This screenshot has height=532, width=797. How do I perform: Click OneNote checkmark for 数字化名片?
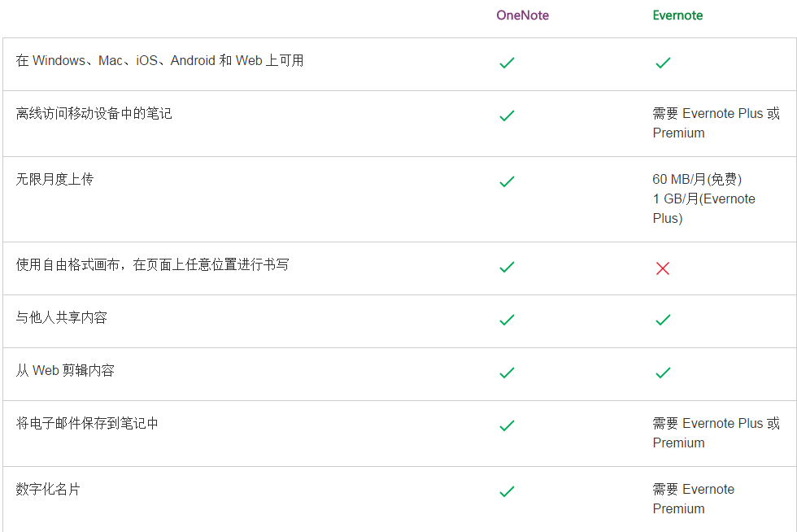507,491
